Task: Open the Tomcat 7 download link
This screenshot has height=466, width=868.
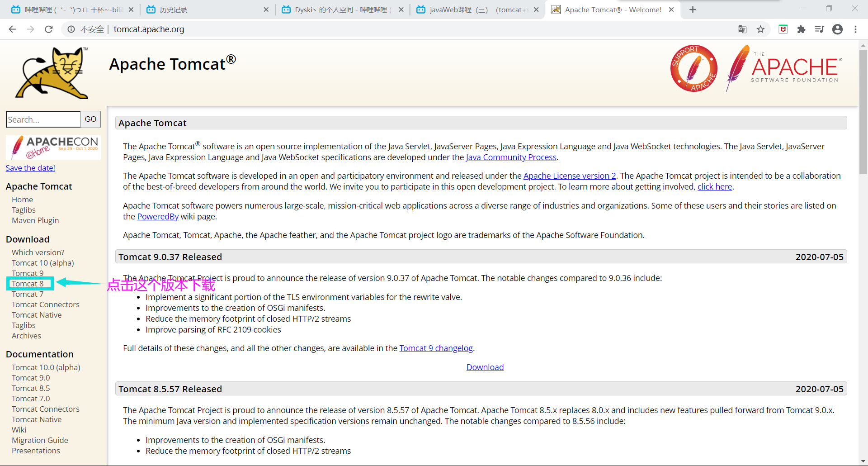Action: [x=28, y=294]
